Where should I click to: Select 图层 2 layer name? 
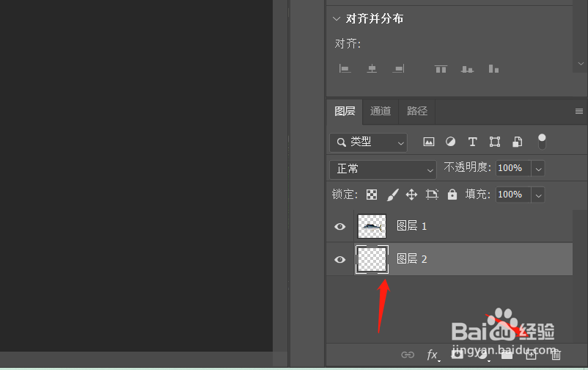[411, 259]
